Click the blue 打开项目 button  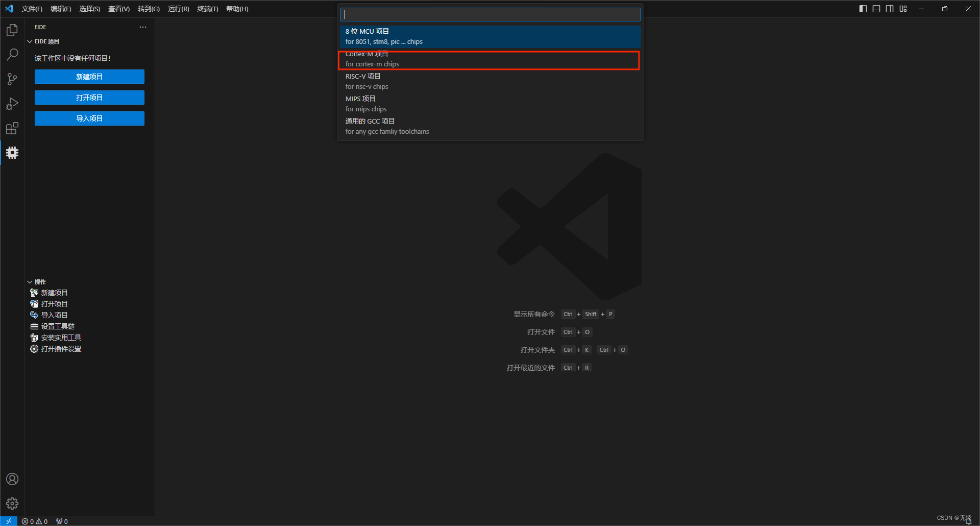tap(89, 98)
